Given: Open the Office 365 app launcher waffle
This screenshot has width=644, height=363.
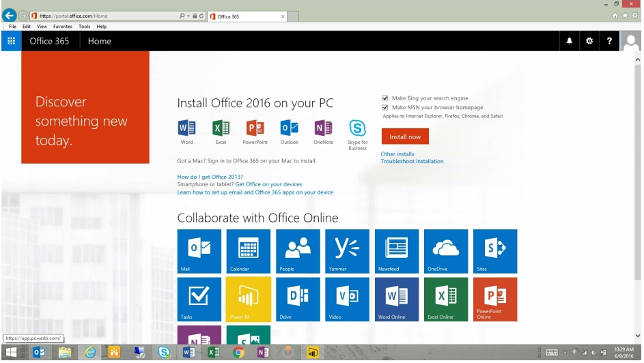Looking at the screenshot, I should click(x=11, y=41).
